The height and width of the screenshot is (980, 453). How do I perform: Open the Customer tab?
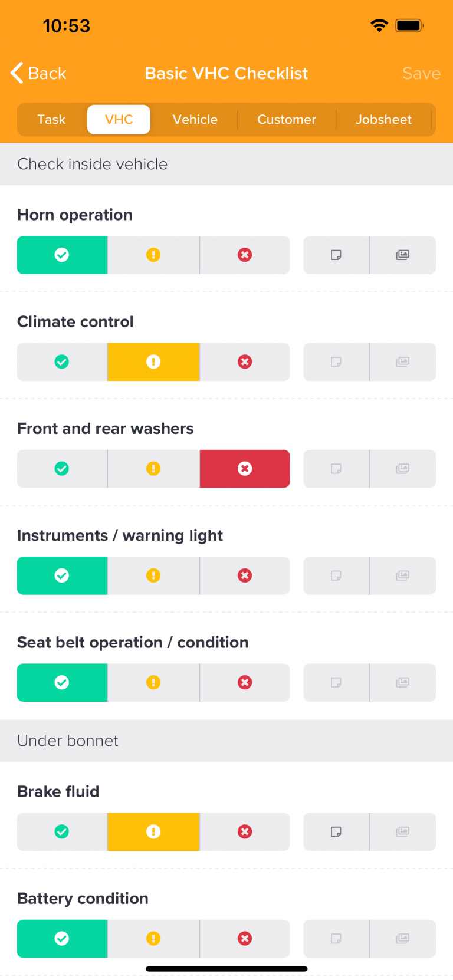pos(287,119)
